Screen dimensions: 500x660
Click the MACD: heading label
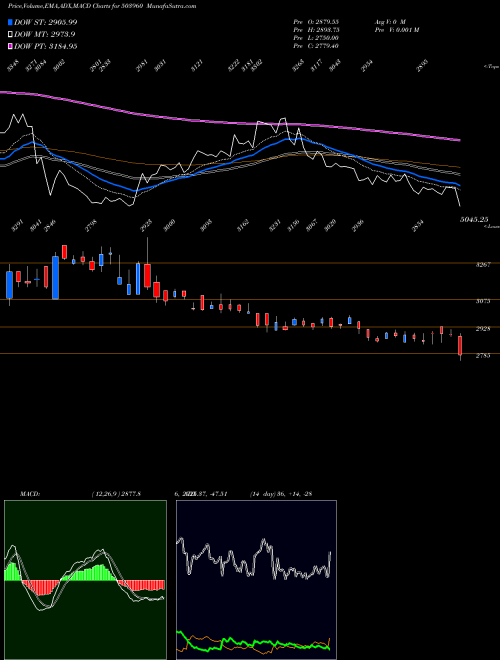pos(30,494)
